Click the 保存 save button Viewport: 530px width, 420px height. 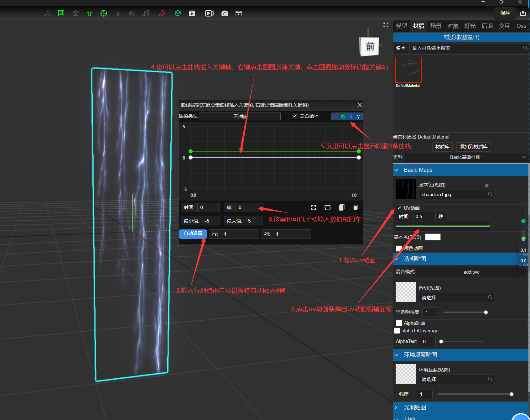(x=505, y=13)
